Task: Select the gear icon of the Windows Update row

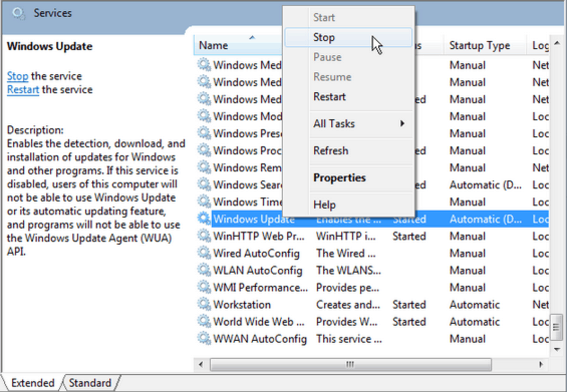Action: (204, 219)
